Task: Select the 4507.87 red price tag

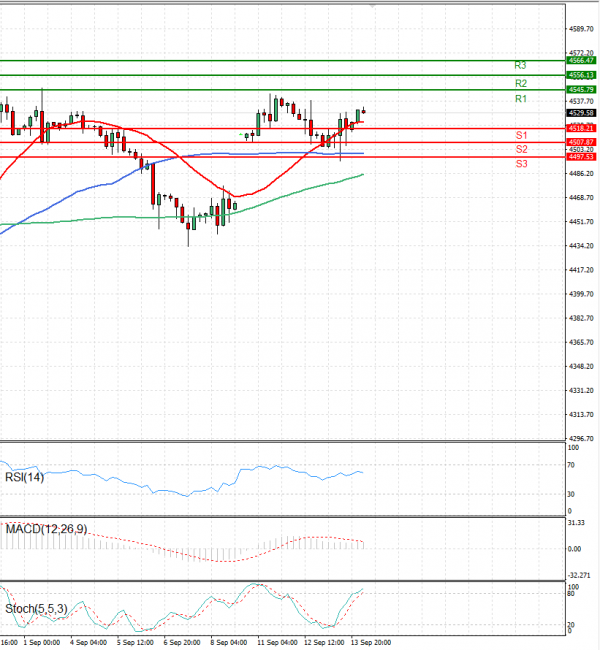Action: coord(581,142)
